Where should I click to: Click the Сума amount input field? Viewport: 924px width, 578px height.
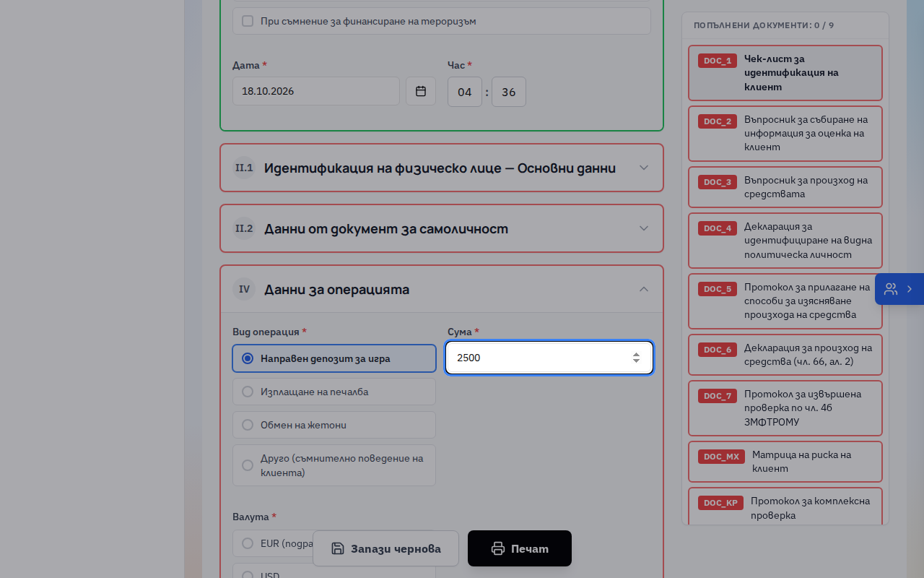pos(549,358)
